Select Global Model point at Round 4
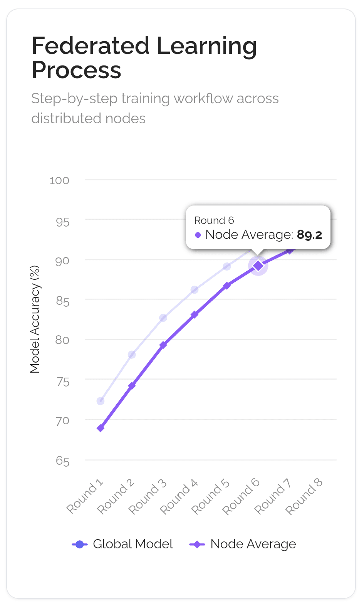This screenshot has width=364, height=605. pyautogui.click(x=195, y=290)
